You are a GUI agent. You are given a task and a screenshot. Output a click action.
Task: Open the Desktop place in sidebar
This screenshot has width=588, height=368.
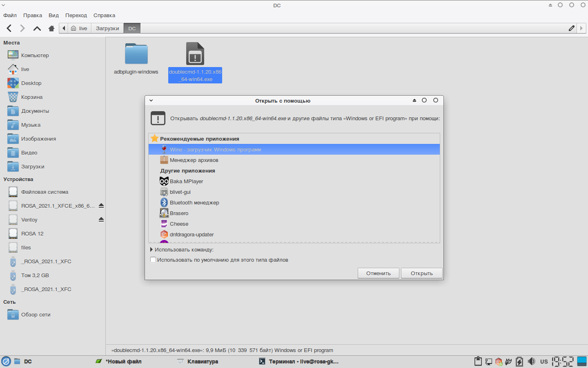(31, 83)
